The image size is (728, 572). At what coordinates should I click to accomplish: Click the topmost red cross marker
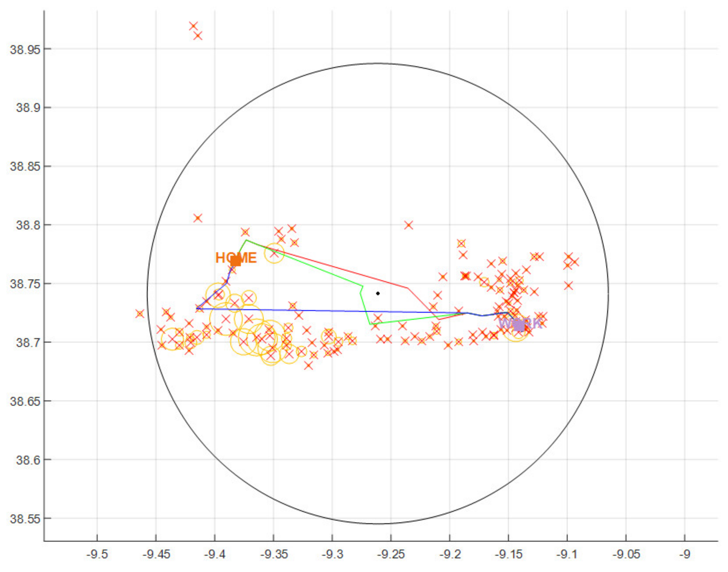pyautogui.click(x=193, y=26)
